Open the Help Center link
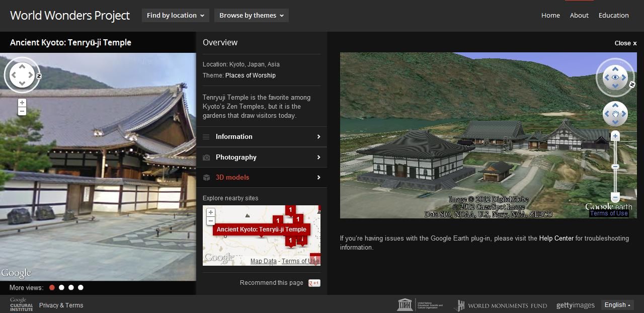The image size is (644, 313). click(556, 238)
